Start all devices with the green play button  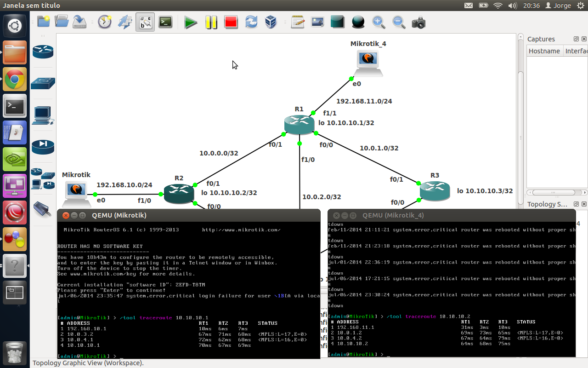click(x=191, y=22)
